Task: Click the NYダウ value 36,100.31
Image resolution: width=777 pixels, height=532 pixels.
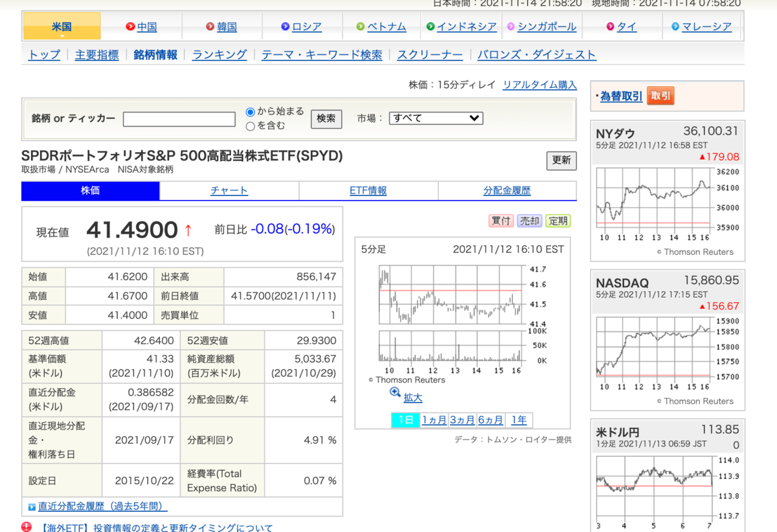Action: pos(711,131)
